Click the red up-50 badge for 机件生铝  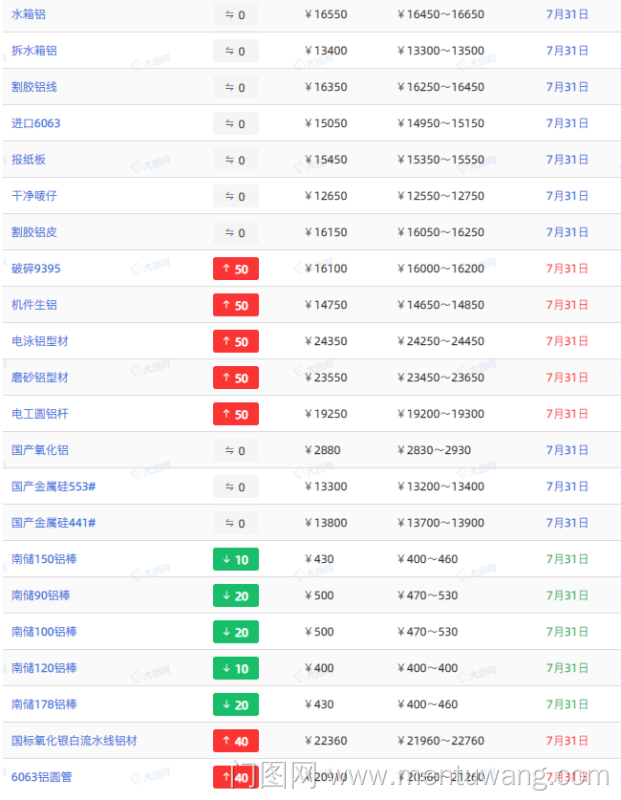(x=236, y=306)
